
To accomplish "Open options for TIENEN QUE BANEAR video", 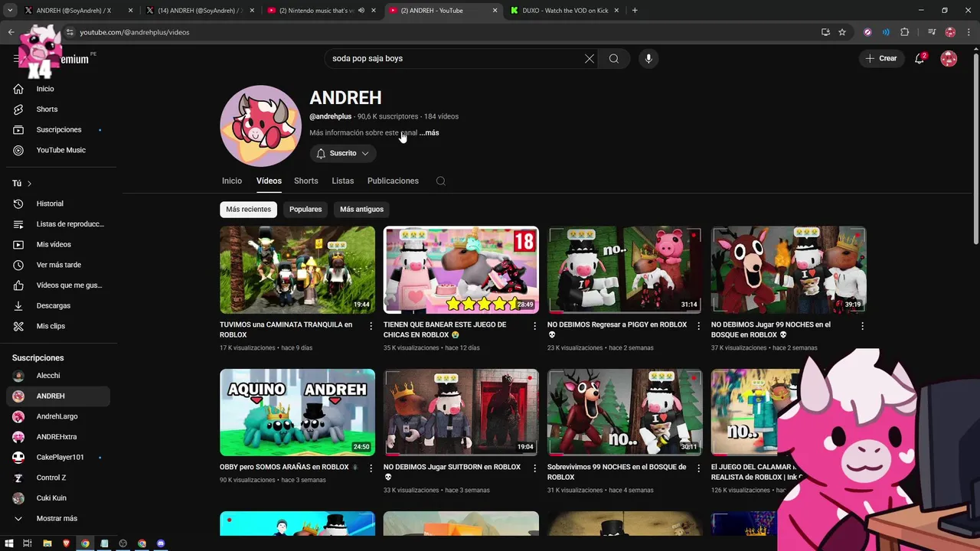I will [534, 326].
